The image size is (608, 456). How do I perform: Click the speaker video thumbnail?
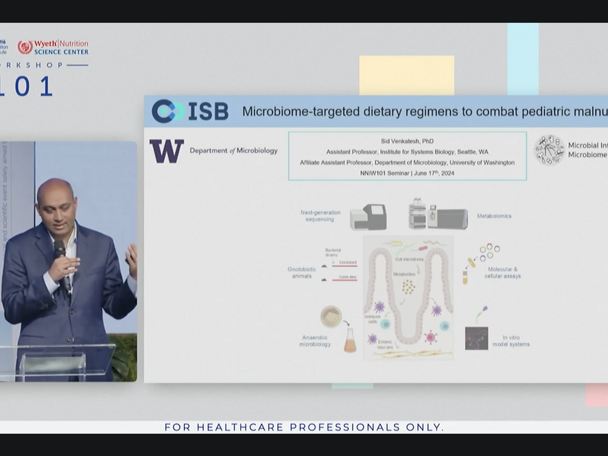pos(68,261)
